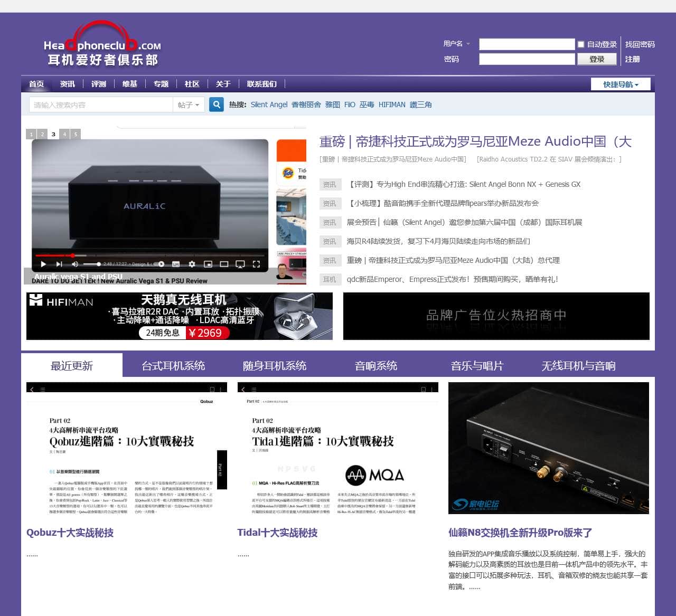
Task: Toggle the 自动登录 checkbox
Action: click(581, 44)
